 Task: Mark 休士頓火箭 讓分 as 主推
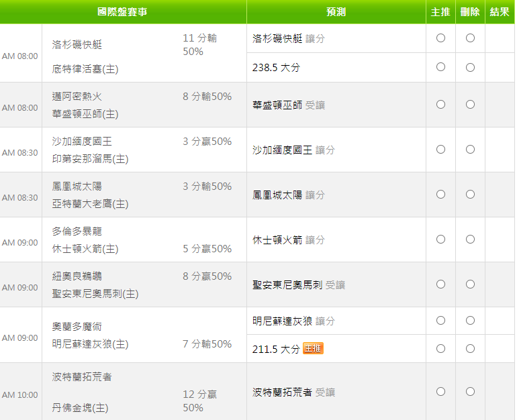pyautogui.click(x=440, y=239)
